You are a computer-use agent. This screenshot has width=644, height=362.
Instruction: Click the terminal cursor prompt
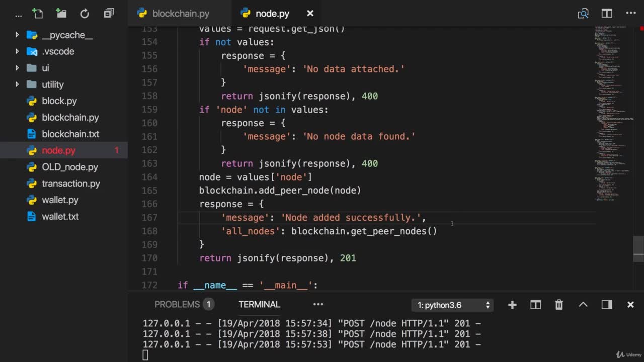[145, 355]
